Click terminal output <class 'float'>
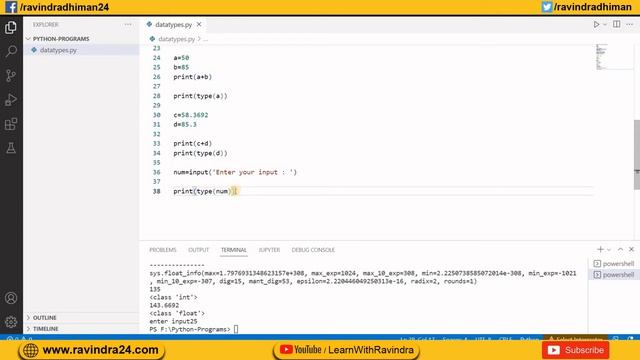This screenshot has width=640, height=360. [x=177, y=313]
